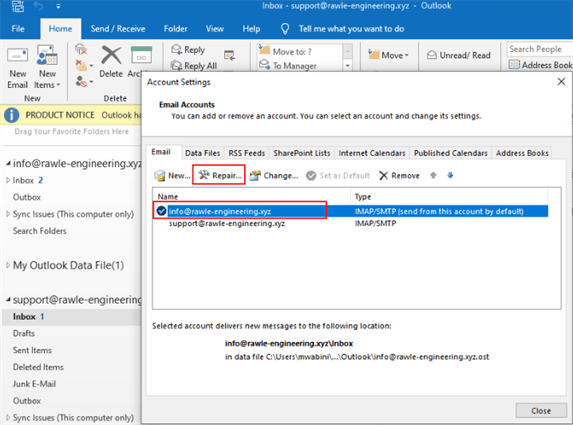The height and width of the screenshot is (425, 573).
Task: Click New... account button
Action: pos(172,176)
